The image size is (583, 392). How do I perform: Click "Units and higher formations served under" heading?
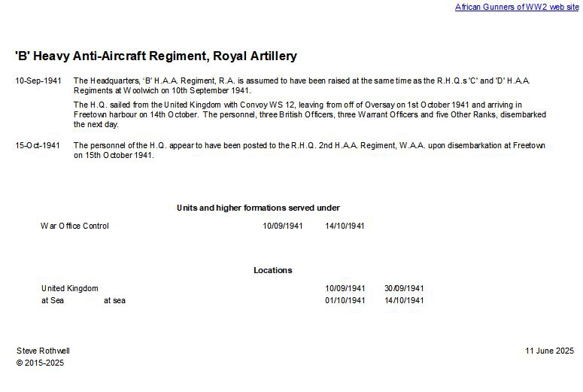(x=258, y=208)
